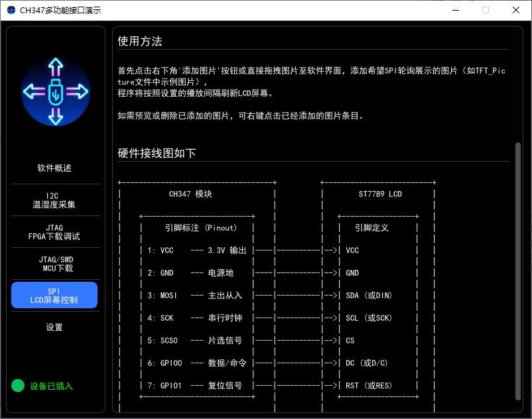The image size is (532, 419).
Task: Click the 程序将按照设置的播放间隔 sentence
Action: (196, 93)
